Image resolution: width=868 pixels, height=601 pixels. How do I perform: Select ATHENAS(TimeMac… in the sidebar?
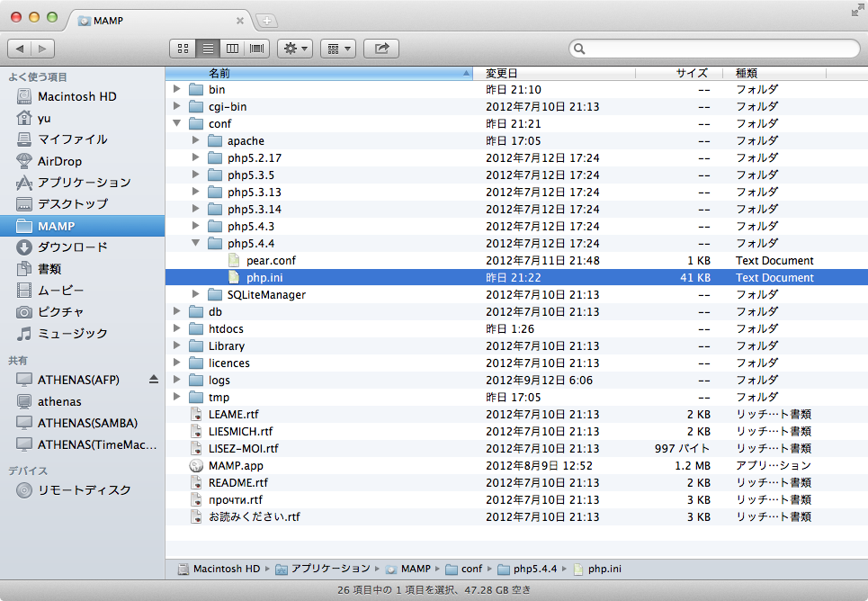pyautogui.click(x=83, y=444)
